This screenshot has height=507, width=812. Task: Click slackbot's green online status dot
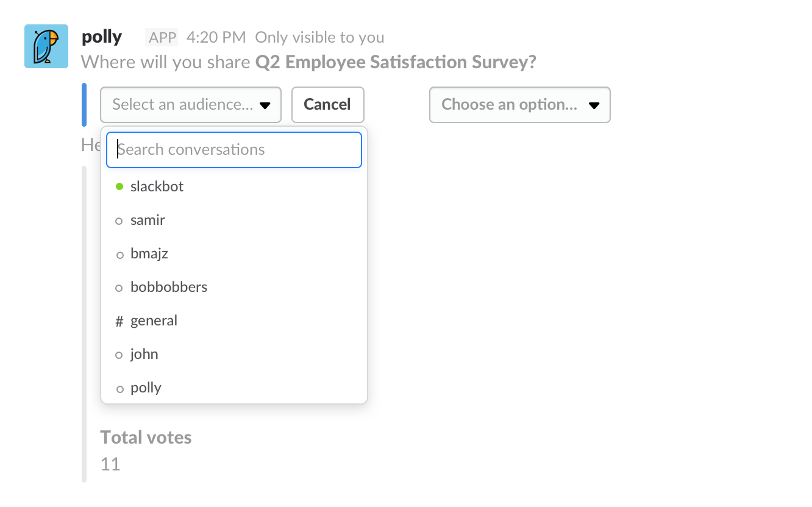[x=119, y=187]
